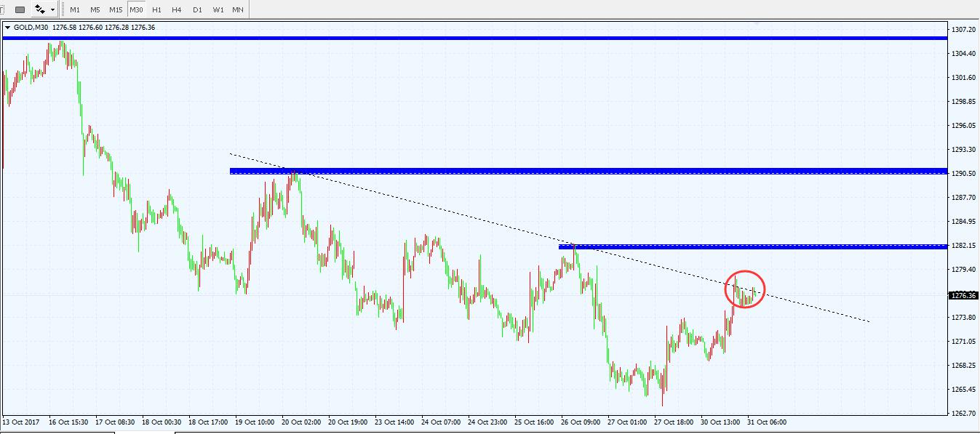Click the active M30 timeframe button
The image size is (980, 434).
point(136,10)
